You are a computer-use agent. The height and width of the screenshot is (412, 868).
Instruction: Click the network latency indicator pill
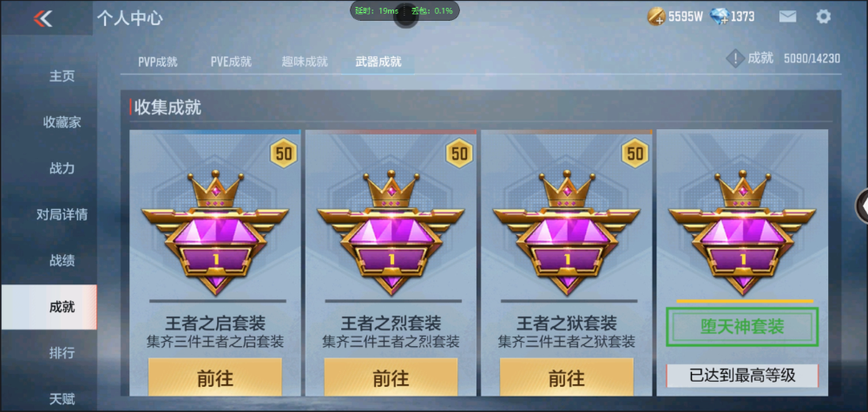[404, 11]
